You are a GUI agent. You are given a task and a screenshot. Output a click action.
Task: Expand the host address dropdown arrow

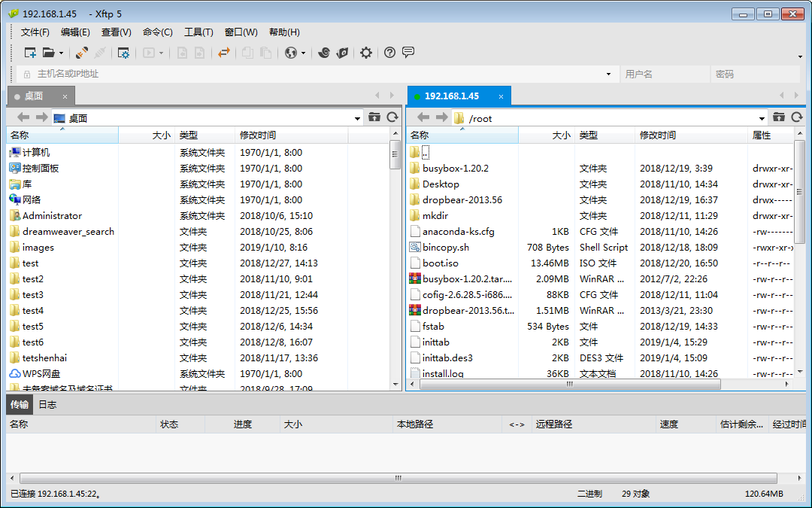click(x=608, y=74)
